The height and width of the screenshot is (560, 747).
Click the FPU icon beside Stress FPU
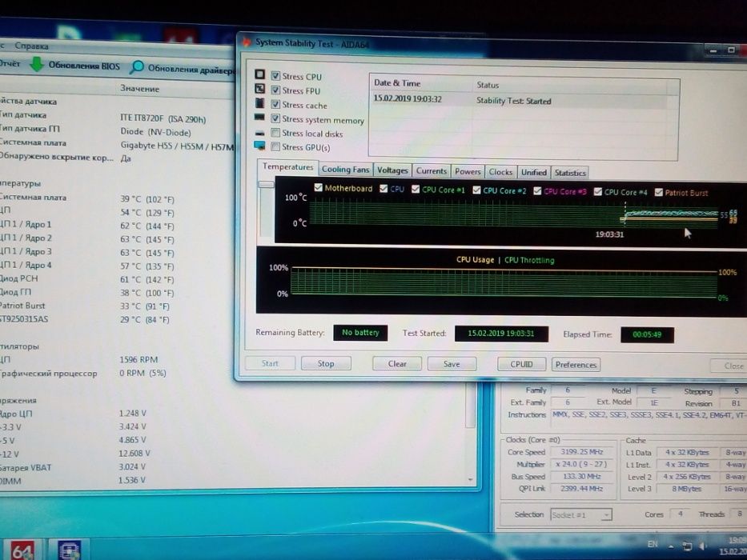coord(259,89)
